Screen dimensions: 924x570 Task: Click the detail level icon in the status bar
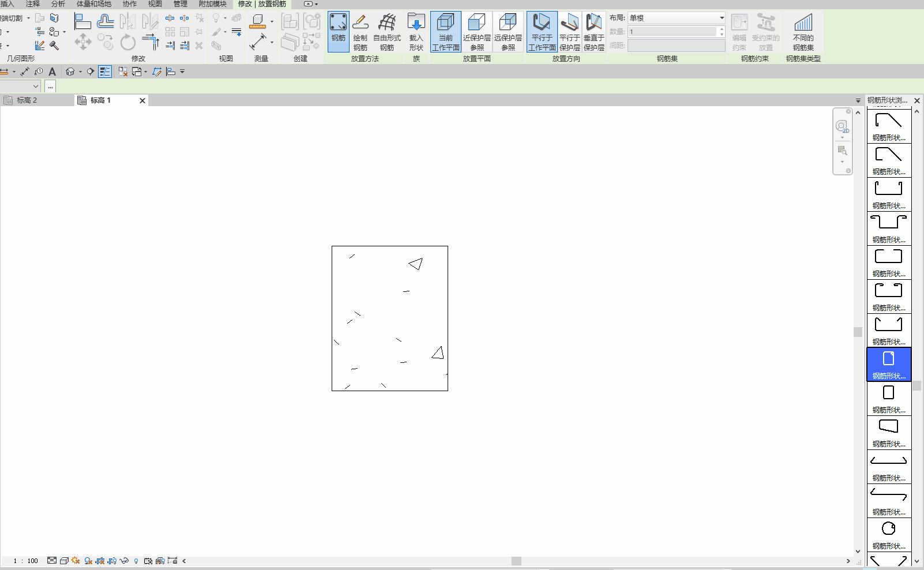pyautogui.click(x=52, y=561)
